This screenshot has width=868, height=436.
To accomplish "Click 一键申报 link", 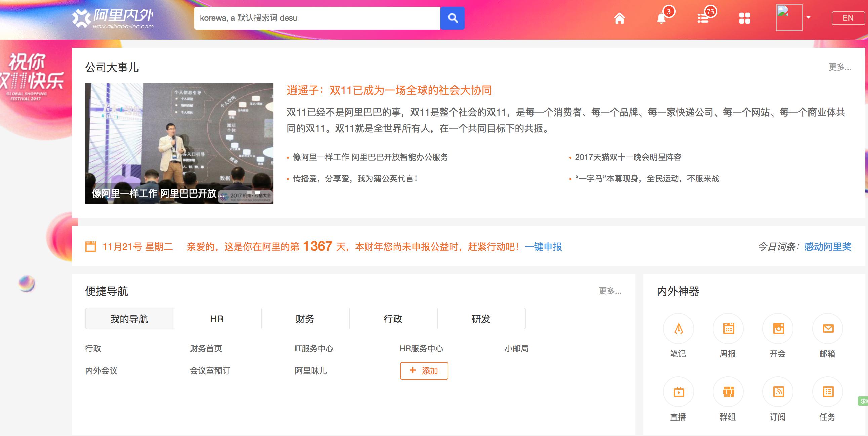I will click(543, 247).
